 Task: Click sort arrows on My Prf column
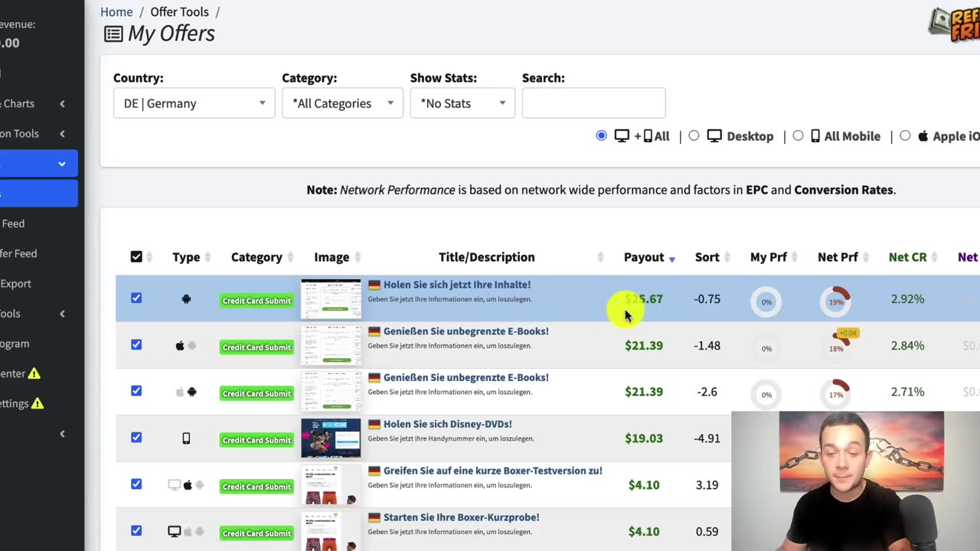pos(795,258)
